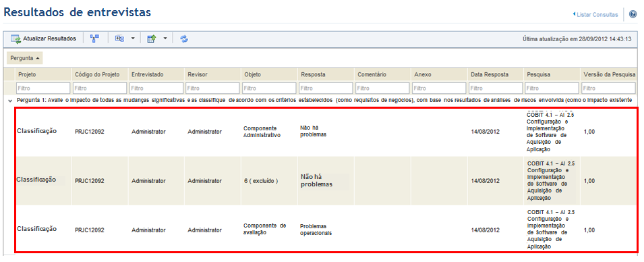
Task: Toggle the Pergunta grouping sort chip
Action: coord(25,58)
